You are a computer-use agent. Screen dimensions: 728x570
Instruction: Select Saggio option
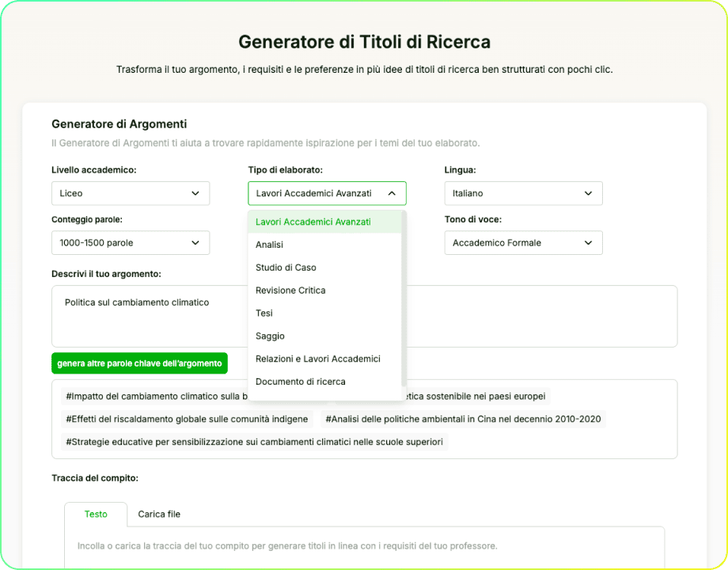pyautogui.click(x=324, y=336)
